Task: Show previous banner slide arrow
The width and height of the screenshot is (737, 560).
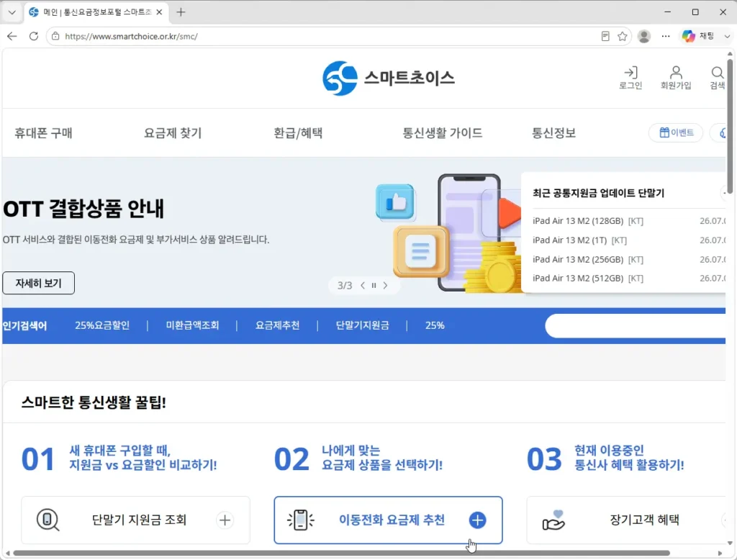Action: (363, 286)
